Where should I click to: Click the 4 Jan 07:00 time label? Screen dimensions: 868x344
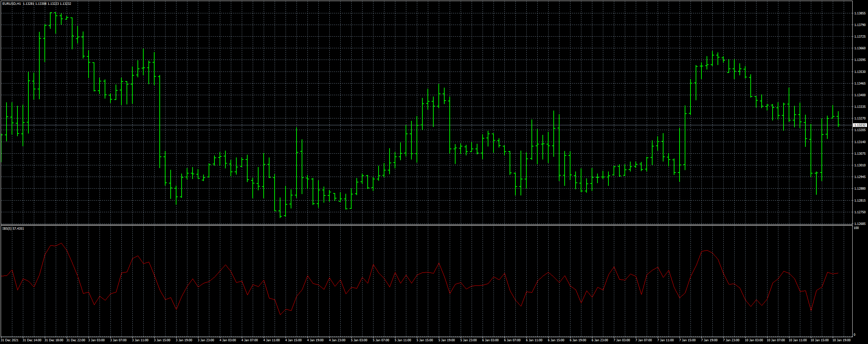(250, 340)
